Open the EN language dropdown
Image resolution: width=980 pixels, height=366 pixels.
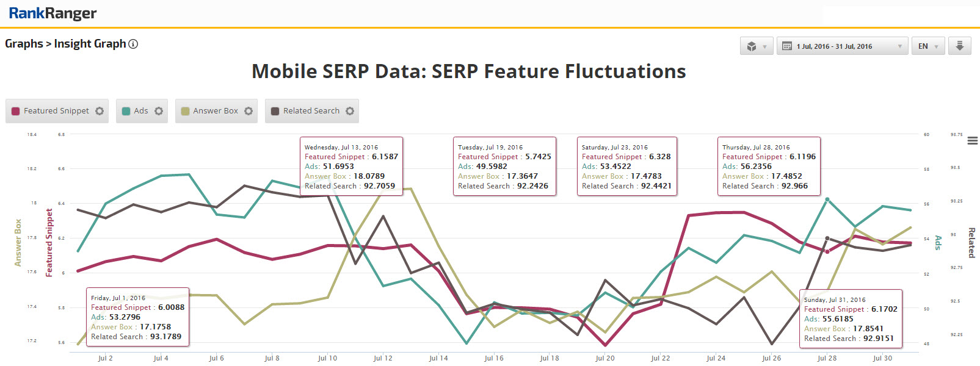pos(928,46)
